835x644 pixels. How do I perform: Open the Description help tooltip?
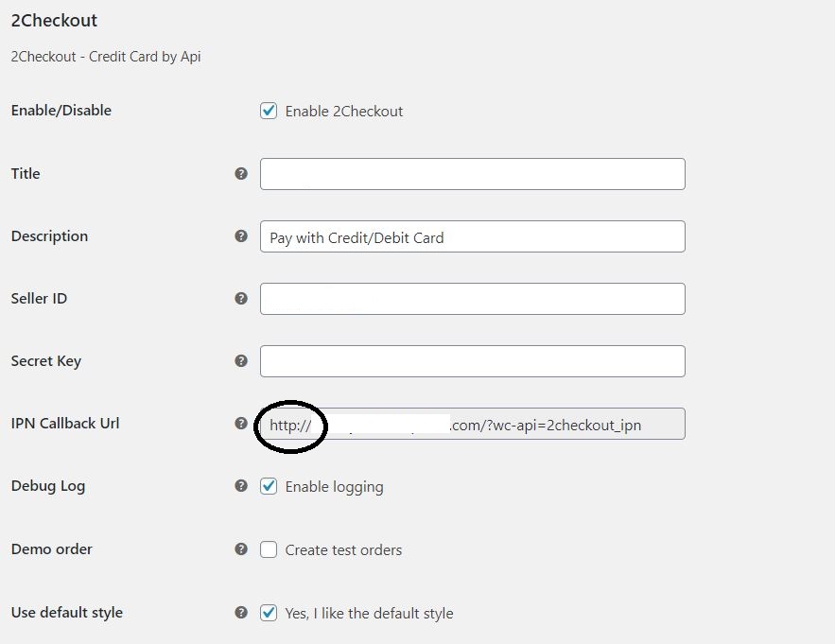coord(242,236)
